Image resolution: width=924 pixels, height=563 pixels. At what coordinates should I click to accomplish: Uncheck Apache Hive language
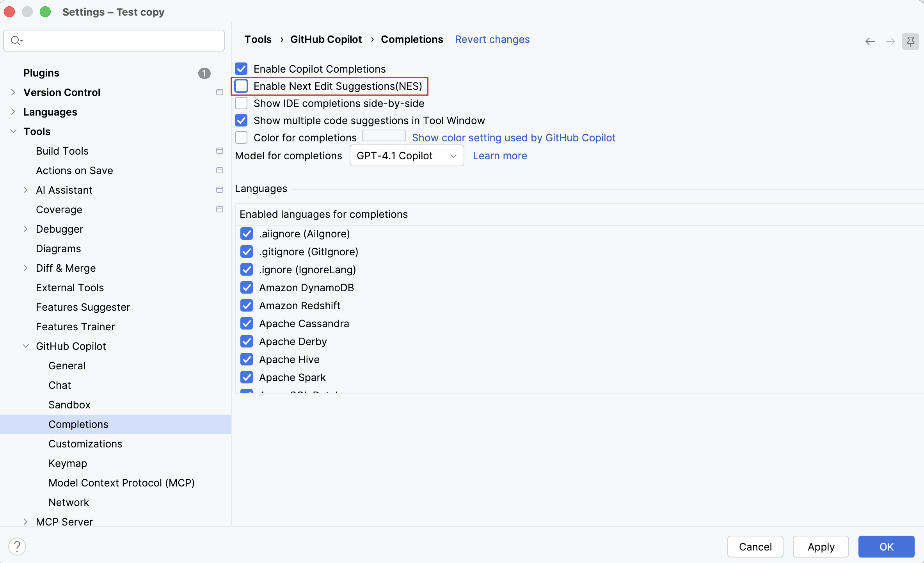coord(247,359)
